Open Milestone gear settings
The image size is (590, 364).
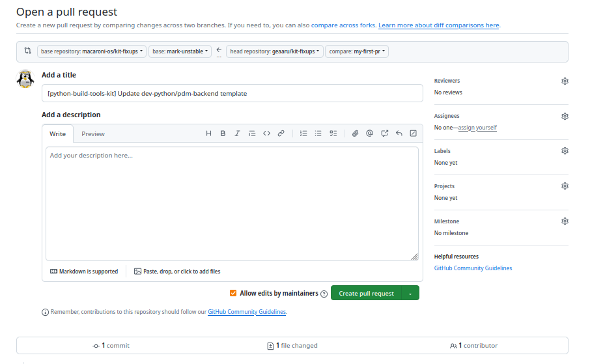tap(565, 221)
